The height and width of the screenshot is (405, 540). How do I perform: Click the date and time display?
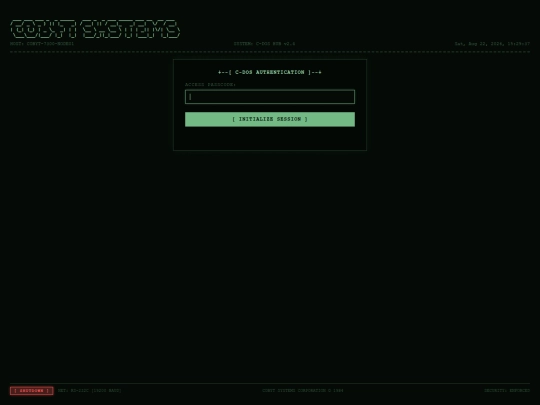(x=492, y=44)
